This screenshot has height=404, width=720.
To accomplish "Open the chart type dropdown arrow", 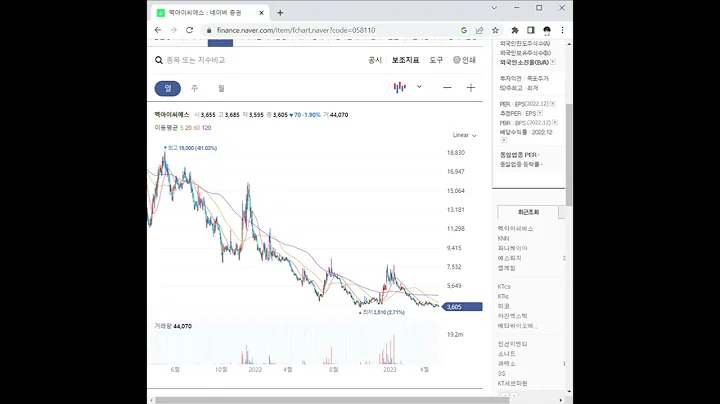I will coord(419,87).
